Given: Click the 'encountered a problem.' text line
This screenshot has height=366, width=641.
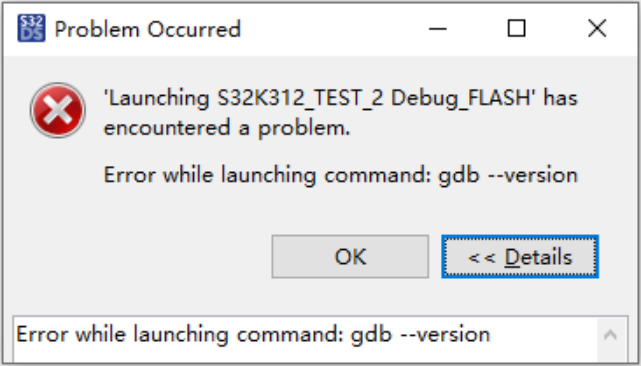Looking at the screenshot, I should (x=227, y=128).
